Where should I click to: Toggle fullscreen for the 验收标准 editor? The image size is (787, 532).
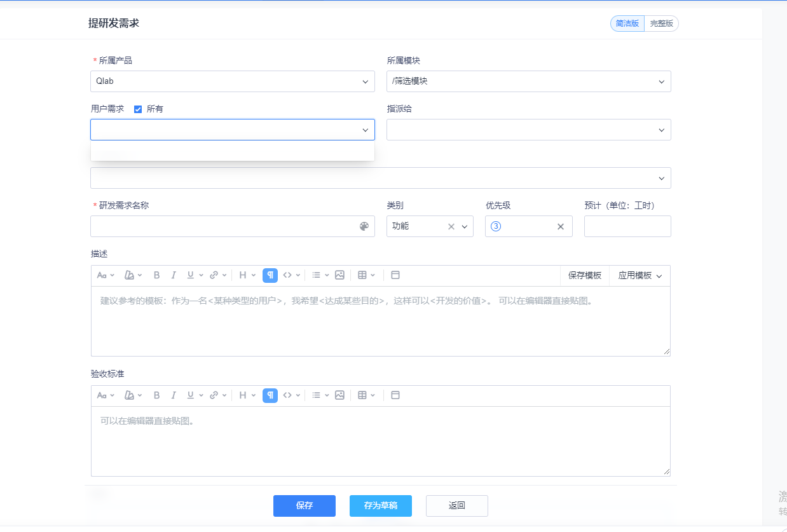click(x=395, y=395)
